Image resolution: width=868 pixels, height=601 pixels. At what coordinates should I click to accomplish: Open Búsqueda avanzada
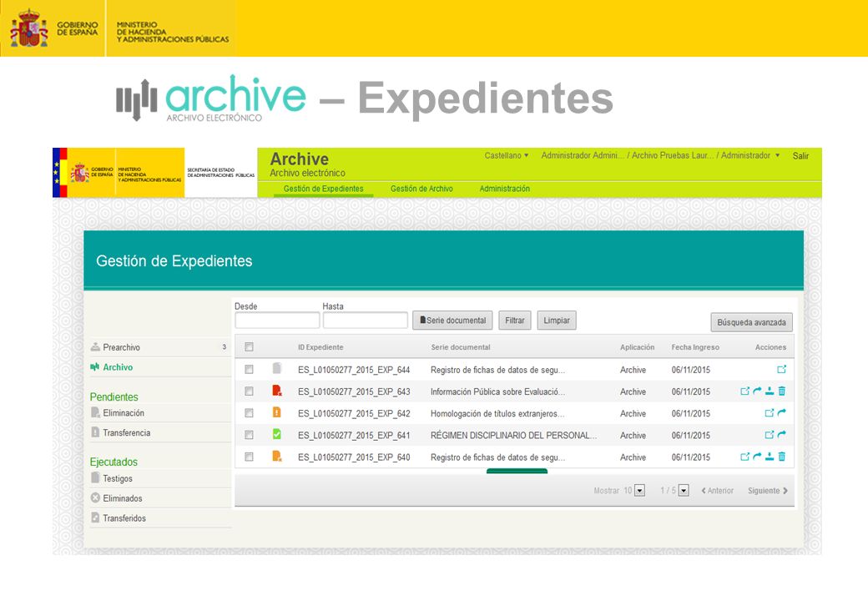(x=751, y=322)
